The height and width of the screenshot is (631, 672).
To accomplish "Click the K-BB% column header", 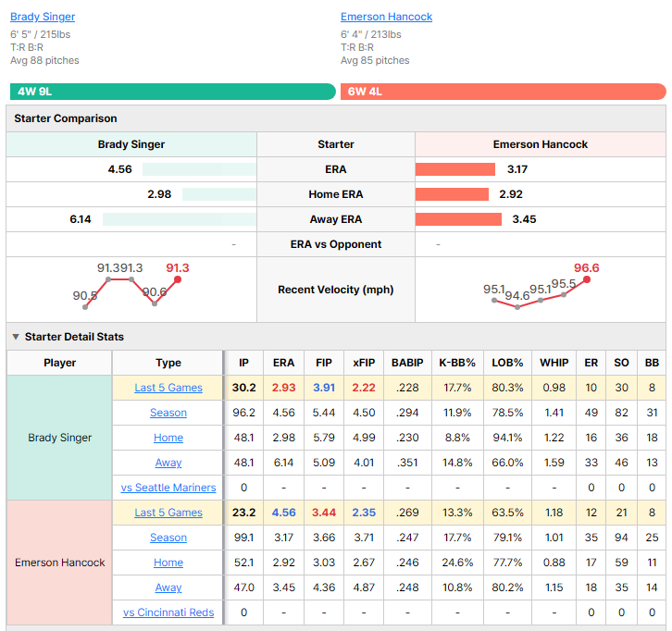I will pyautogui.click(x=457, y=363).
